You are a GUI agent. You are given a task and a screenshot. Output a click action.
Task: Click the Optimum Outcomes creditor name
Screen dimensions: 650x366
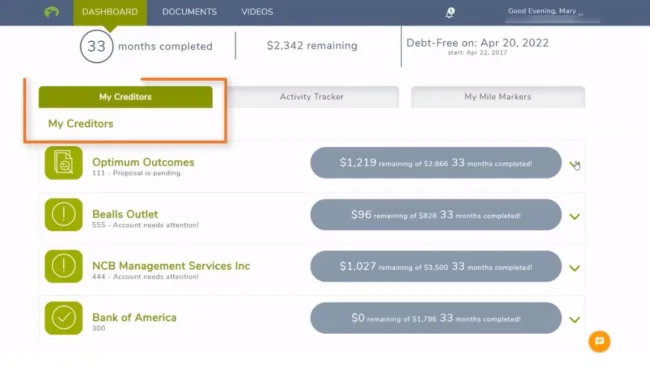click(x=143, y=162)
